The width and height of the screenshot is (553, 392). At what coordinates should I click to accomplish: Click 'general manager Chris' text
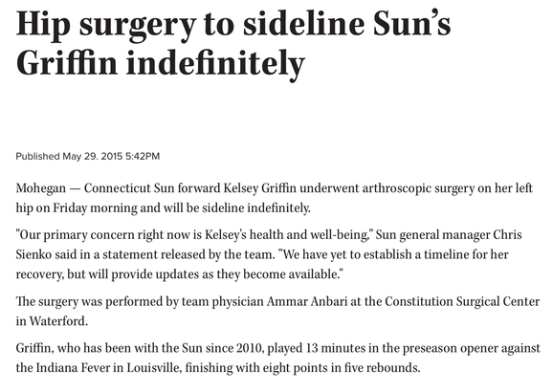pyautogui.click(x=456, y=235)
